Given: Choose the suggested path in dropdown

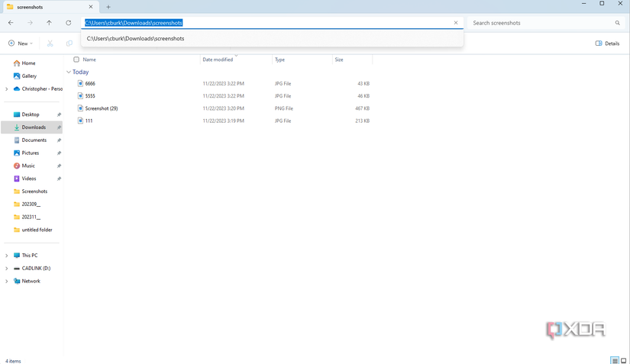Looking at the screenshot, I should (x=272, y=38).
